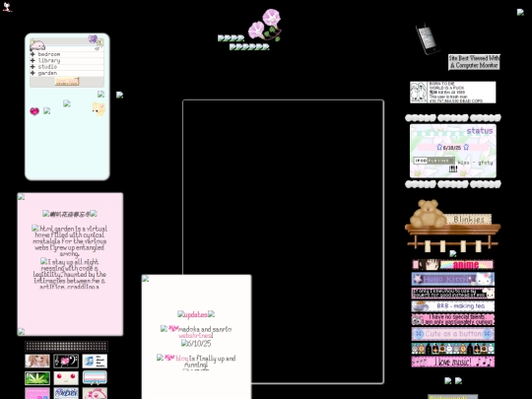532x399 pixels.
Task: Click the small white dog icon at top-left
Action: pyautogui.click(x=7, y=7)
